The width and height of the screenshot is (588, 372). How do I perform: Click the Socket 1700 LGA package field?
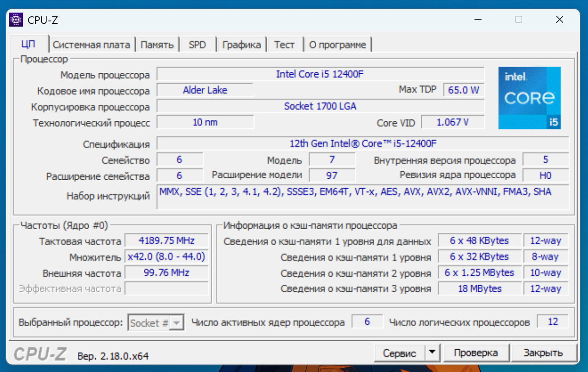pos(320,106)
